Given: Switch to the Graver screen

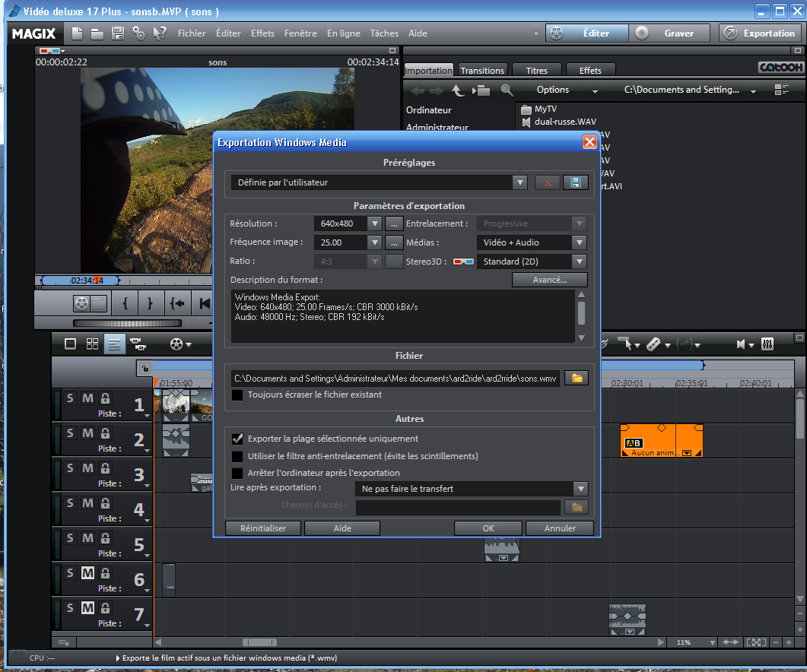Looking at the screenshot, I should [x=671, y=33].
